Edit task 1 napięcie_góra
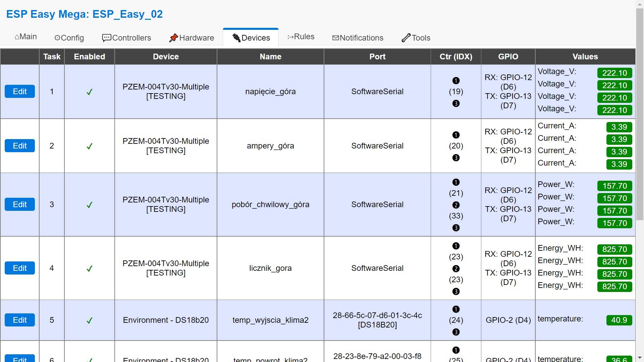 coord(20,92)
